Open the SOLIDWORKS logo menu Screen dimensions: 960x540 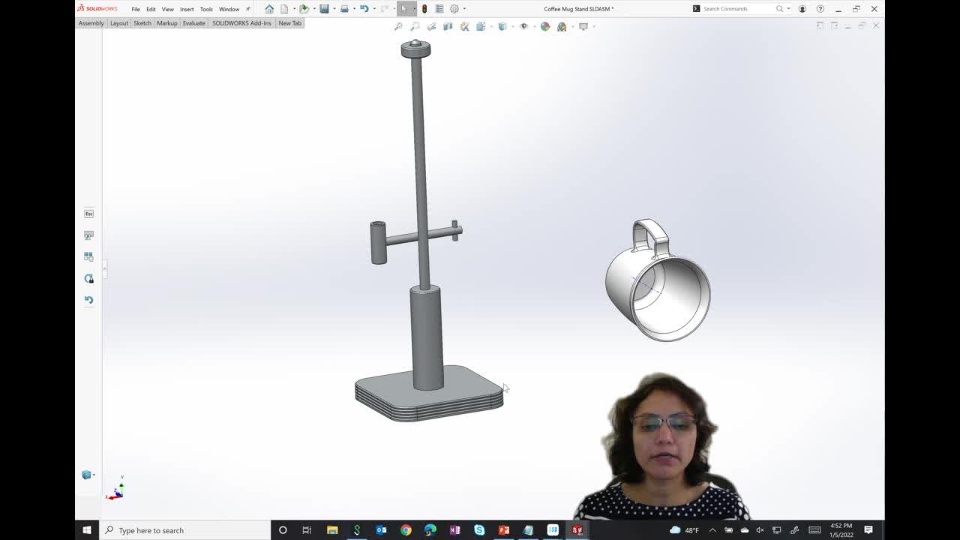[x=97, y=9]
